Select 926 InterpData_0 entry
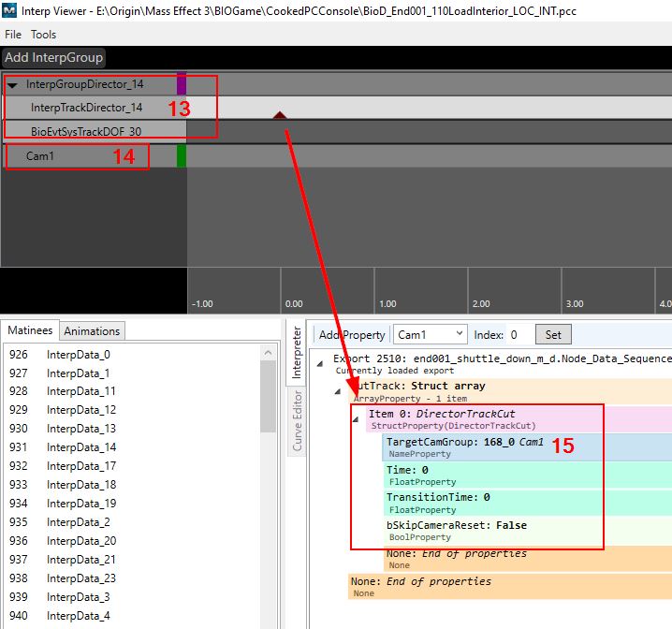The height and width of the screenshot is (629, 672). coord(131,355)
